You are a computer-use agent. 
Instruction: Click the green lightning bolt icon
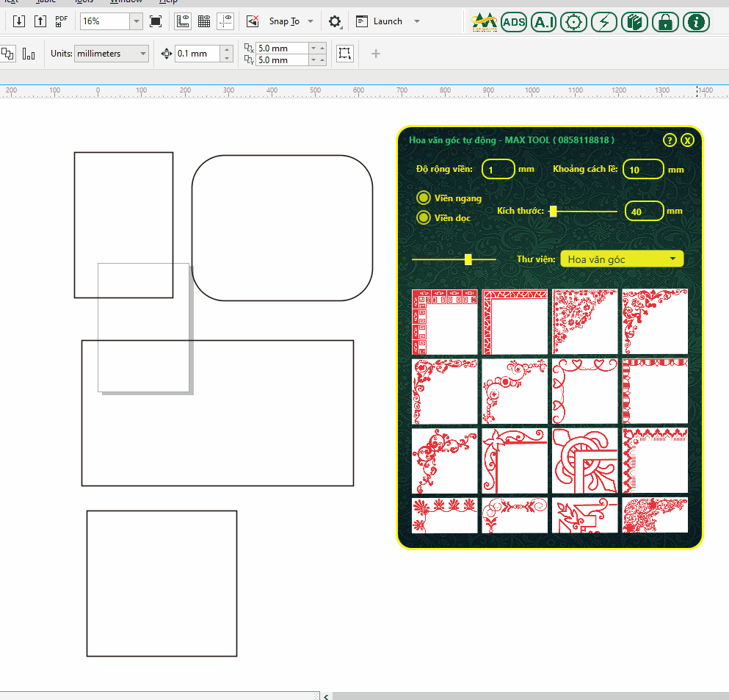point(604,22)
